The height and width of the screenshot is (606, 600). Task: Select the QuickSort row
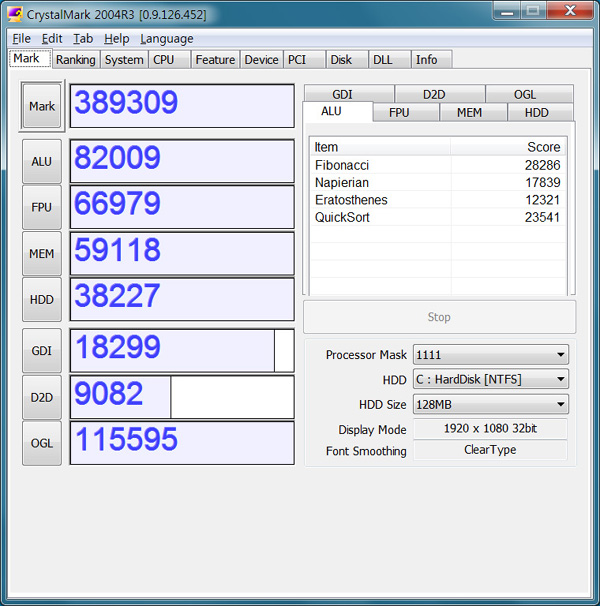(x=438, y=217)
